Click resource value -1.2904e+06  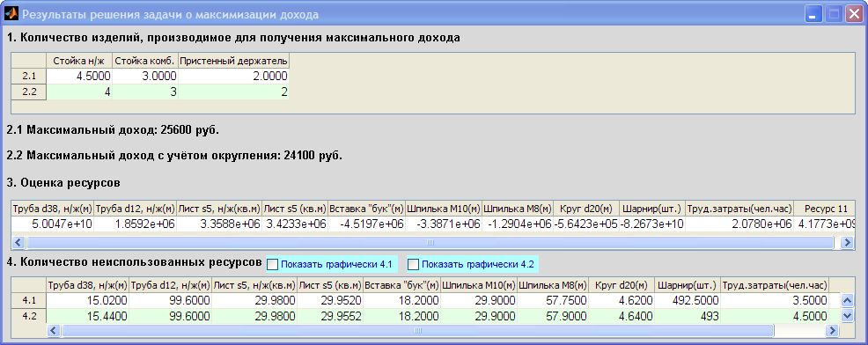(x=518, y=224)
